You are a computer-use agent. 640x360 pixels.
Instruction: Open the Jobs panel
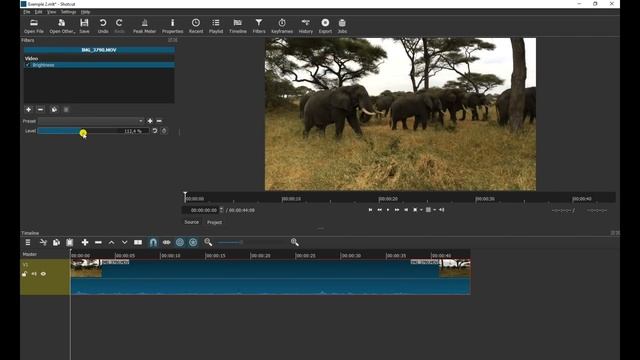coord(342,26)
